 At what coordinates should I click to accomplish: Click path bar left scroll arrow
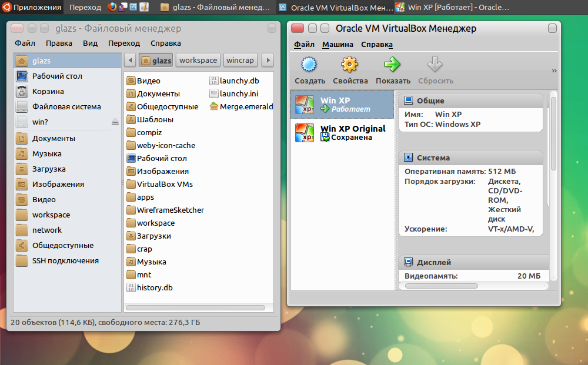coord(130,61)
